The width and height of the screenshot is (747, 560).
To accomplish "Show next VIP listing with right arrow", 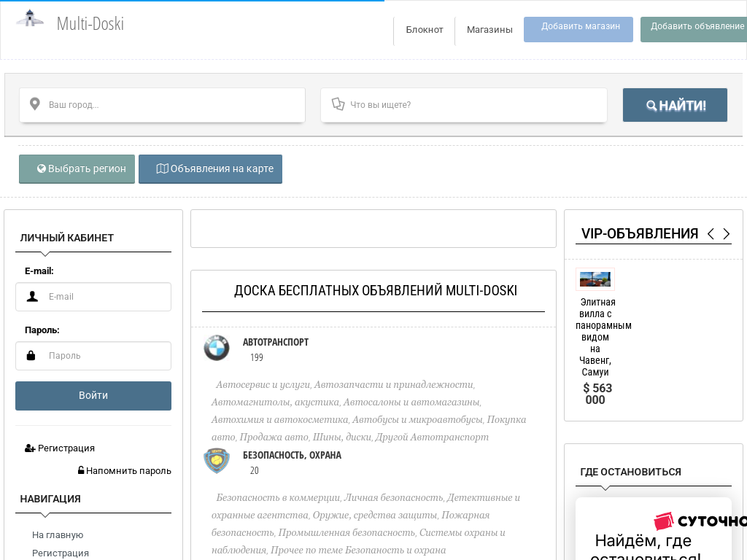I will tap(726, 234).
